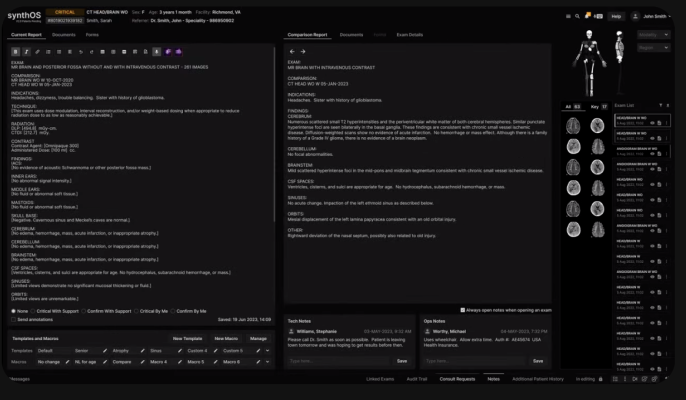This screenshot has height=400, width=686.
Task: Go back using the left arrow in Comparison Report
Action: (292, 51)
